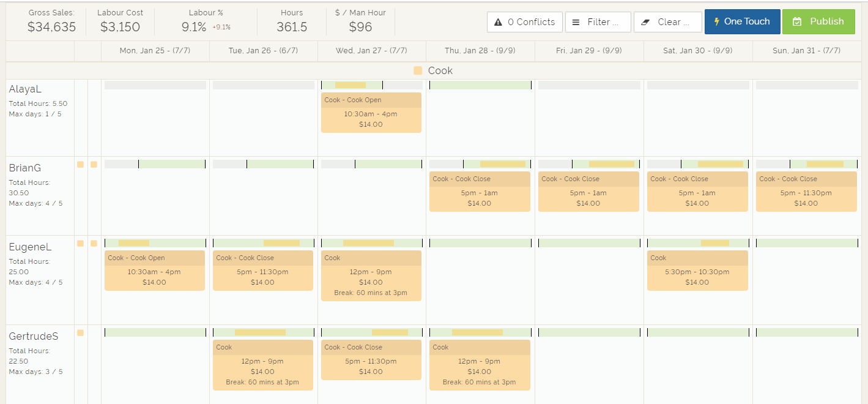Click the orange indicator icon beside GertrudeS
The image size is (868, 404).
click(79, 332)
